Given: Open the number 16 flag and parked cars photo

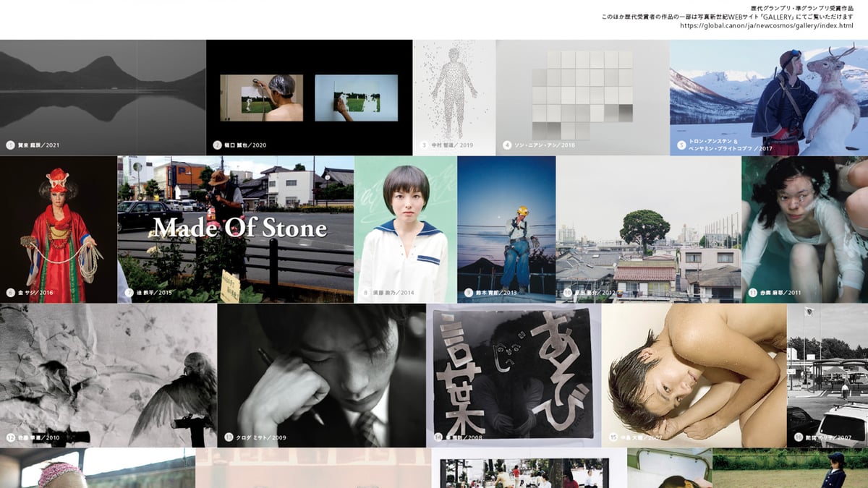Looking at the screenshot, I should 827,375.
